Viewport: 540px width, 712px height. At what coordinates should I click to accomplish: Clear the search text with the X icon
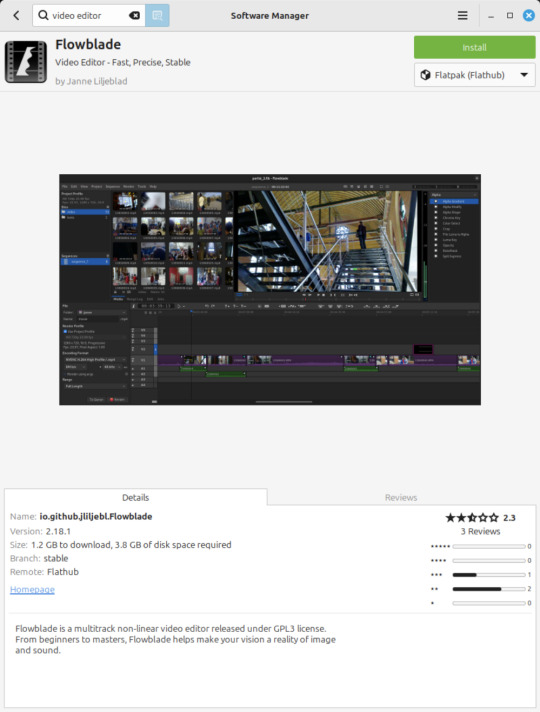click(x=134, y=15)
